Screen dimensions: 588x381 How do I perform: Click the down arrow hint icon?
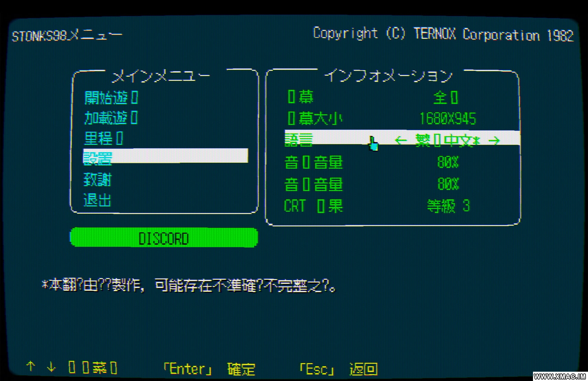(x=51, y=367)
